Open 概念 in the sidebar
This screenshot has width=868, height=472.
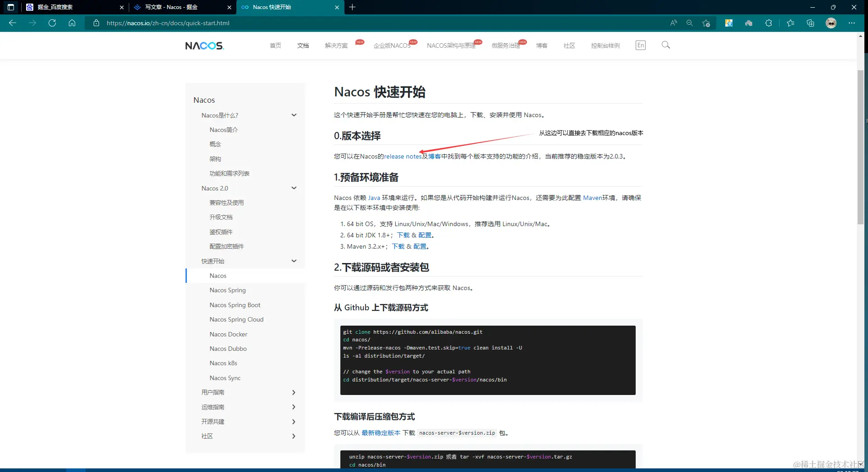[215, 144]
